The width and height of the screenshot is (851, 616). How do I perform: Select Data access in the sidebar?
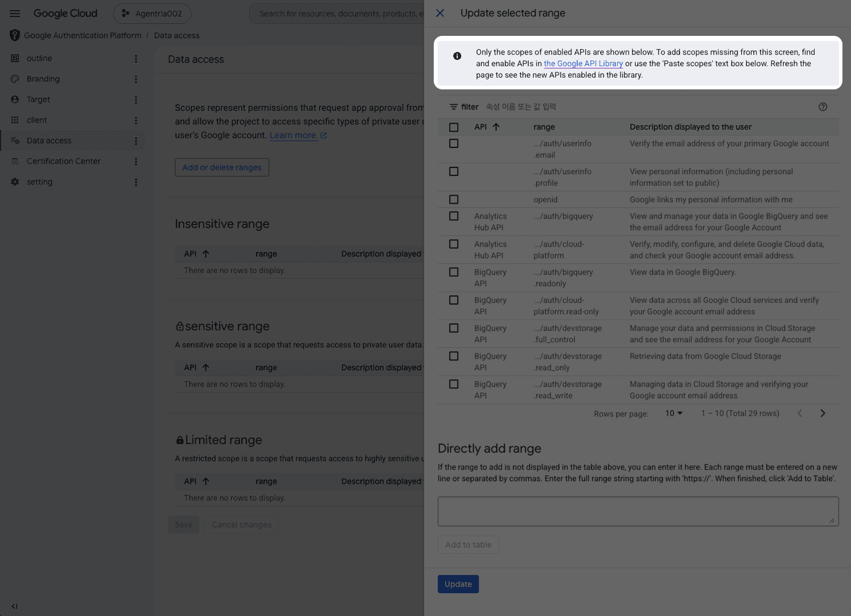[x=49, y=141]
